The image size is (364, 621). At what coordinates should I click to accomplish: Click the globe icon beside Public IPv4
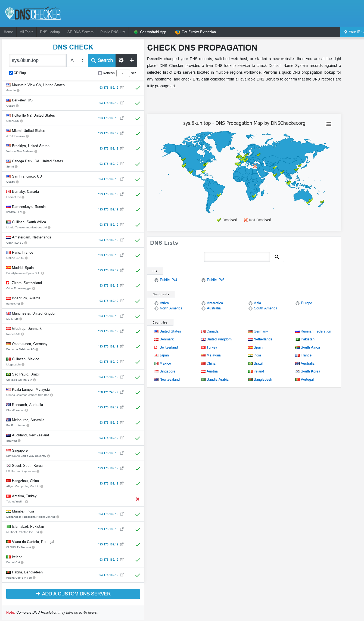(x=156, y=280)
